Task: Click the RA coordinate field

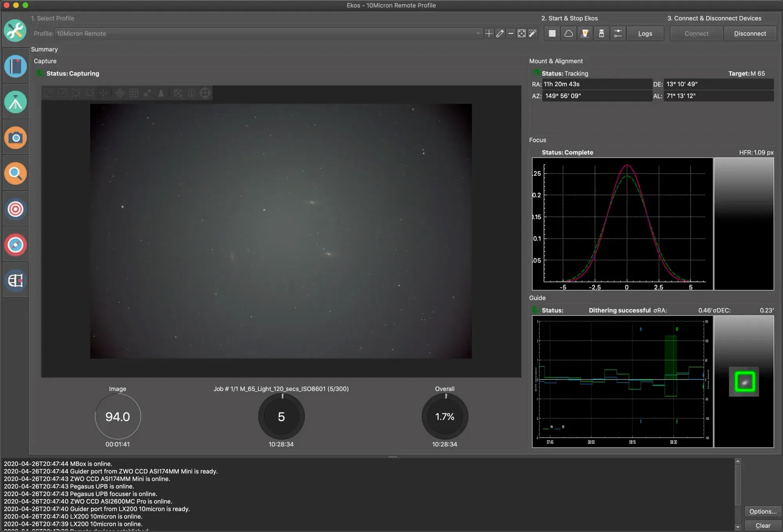Action: (x=597, y=84)
